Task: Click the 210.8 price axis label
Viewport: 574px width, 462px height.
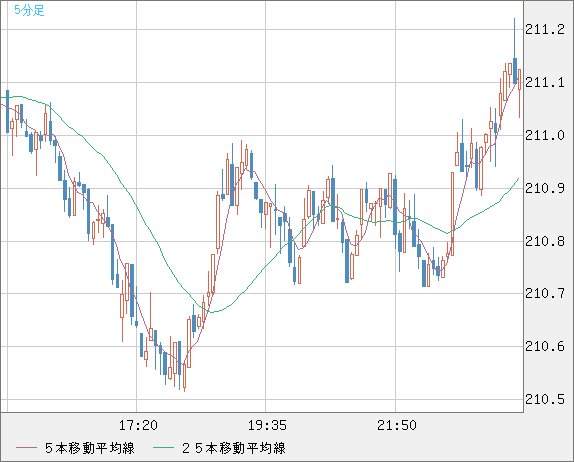Action: 545,242
